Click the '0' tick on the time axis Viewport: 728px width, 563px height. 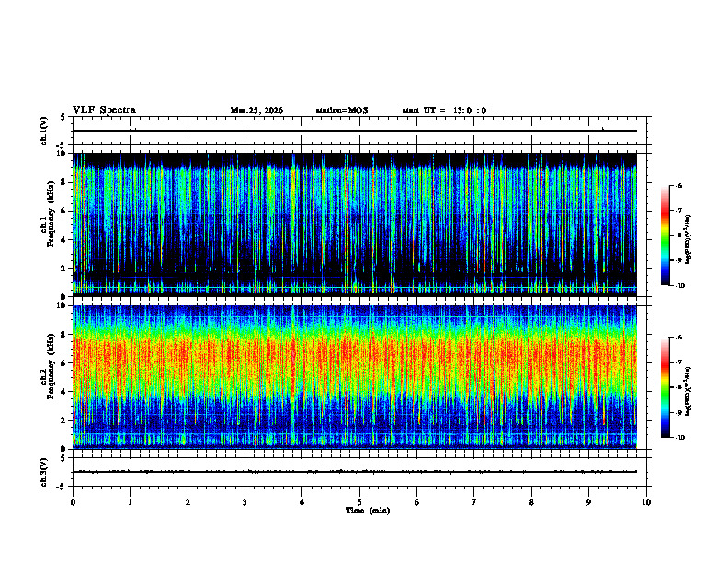click(x=73, y=502)
